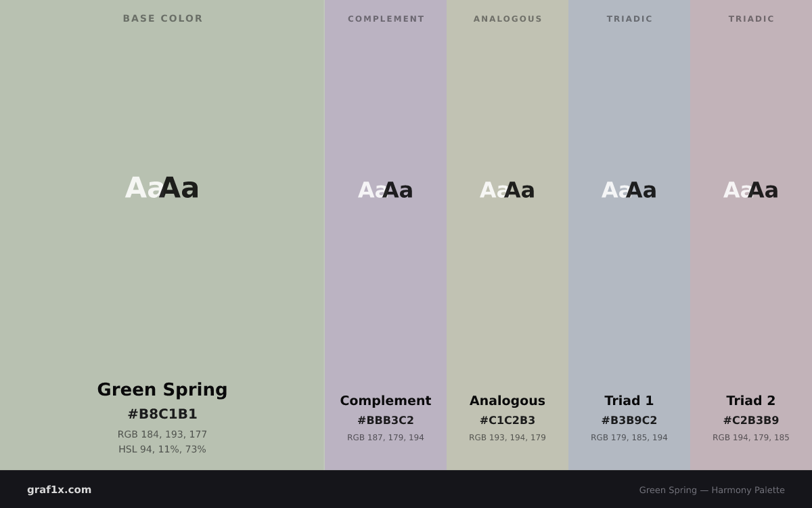Click the #C2B3B9 hex code
Viewport: 812px width, 508px height.
tap(751, 421)
